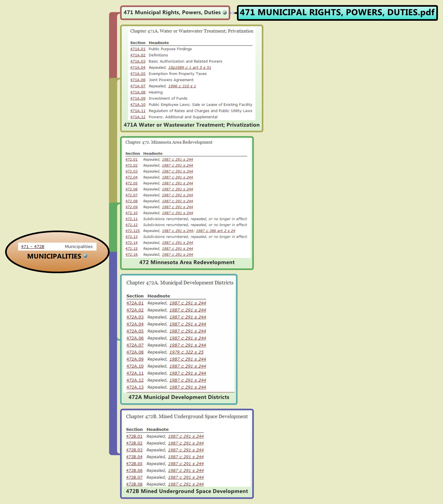This screenshot has width=443, height=504.
Task: Open the 471 MUNICIPAL RIGHTS, POWERS, DUTIES.pdf node
Action: [x=337, y=13]
